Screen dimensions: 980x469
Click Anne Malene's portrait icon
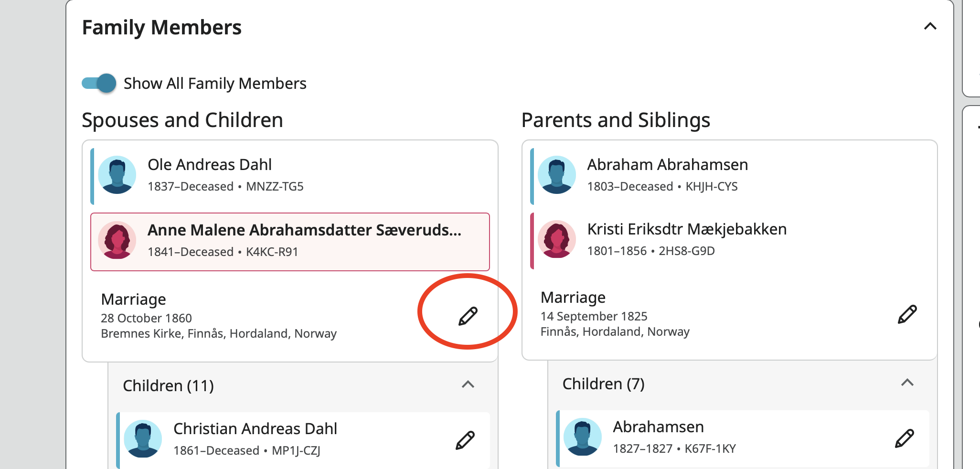coord(117,240)
